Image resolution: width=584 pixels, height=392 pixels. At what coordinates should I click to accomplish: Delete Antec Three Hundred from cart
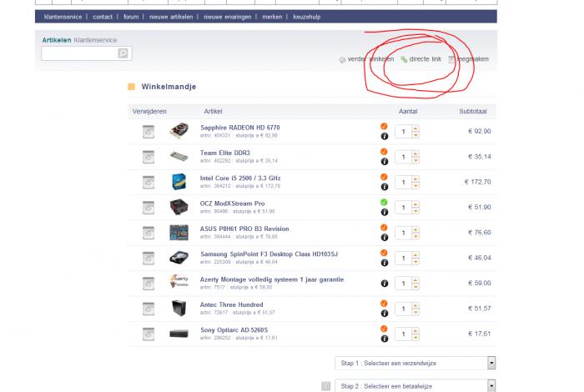pos(149,309)
